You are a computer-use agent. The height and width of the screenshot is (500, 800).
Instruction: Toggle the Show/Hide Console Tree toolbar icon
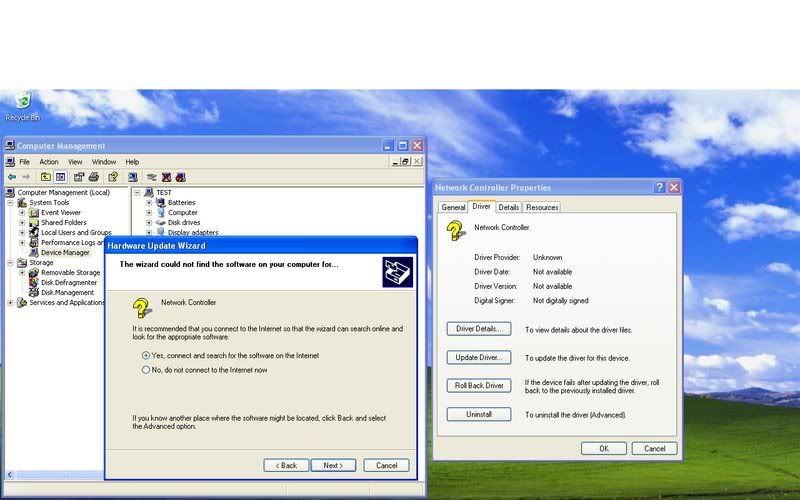60,177
